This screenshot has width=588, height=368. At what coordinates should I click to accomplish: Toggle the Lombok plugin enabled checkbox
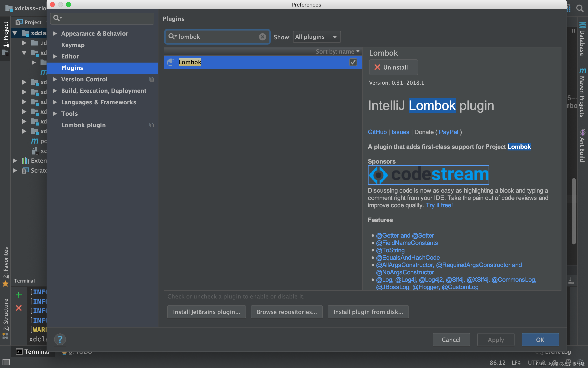point(353,62)
